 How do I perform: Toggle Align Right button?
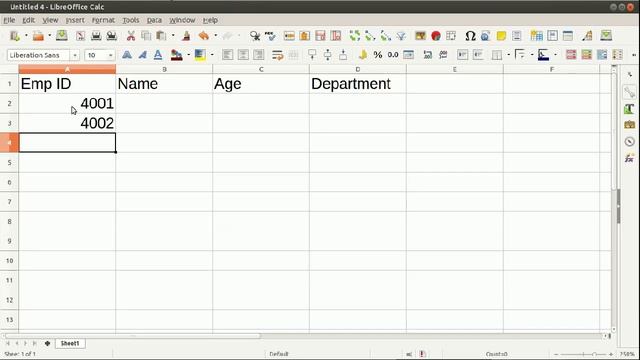tap(259, 55)
